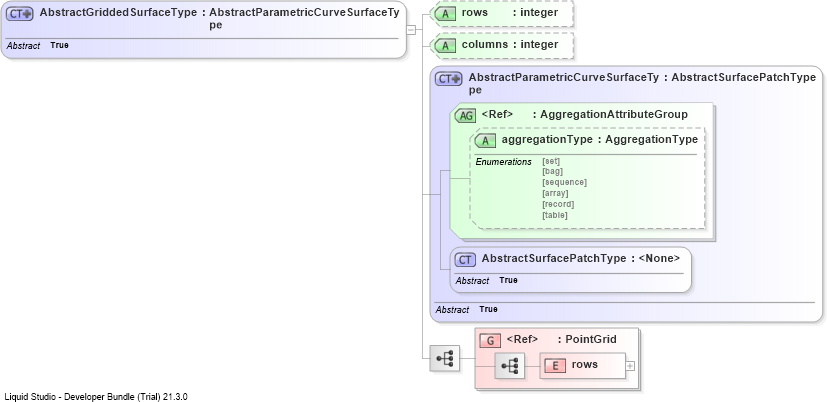Click the Liquid Studio Developer Bundle caption
Viewport: 827px width, 402px height.
coord(96,397)
